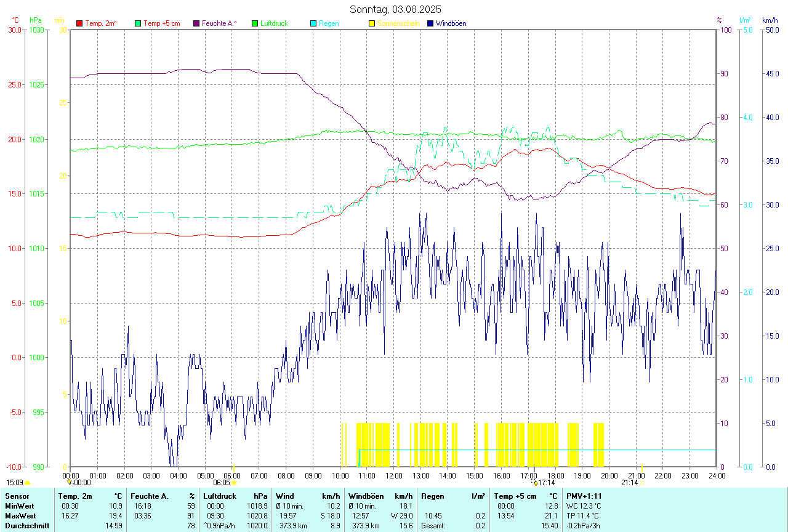The image size is (788, 532).
Task: Select the 12:00 time axis label
Action: tap(394, 475)
